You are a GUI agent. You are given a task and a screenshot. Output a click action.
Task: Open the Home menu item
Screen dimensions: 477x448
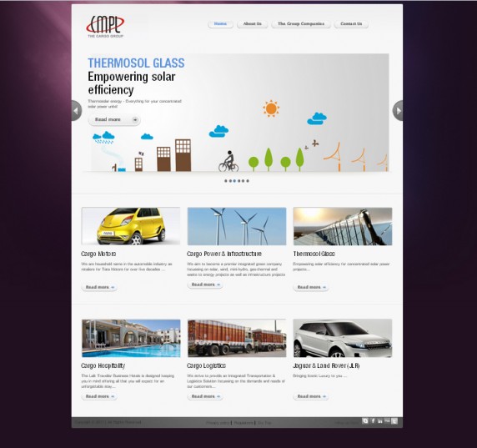point(220,23)
